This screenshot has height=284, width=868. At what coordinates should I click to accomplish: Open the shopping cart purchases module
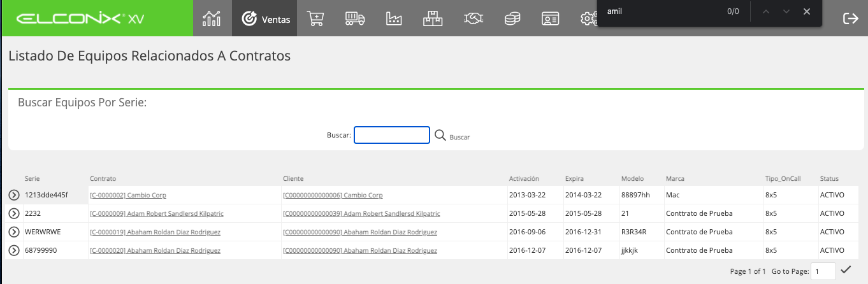pyautogui.click(x=315, y=18)
